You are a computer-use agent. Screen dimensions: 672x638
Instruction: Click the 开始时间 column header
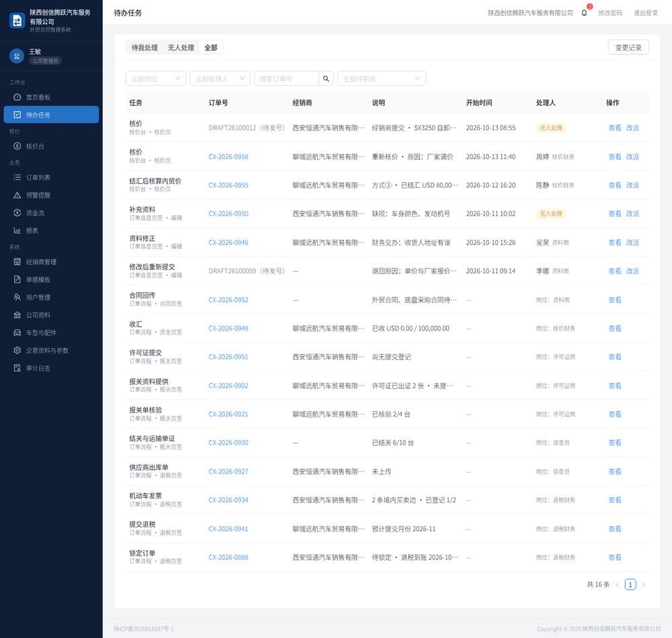(x=479, y=103)
